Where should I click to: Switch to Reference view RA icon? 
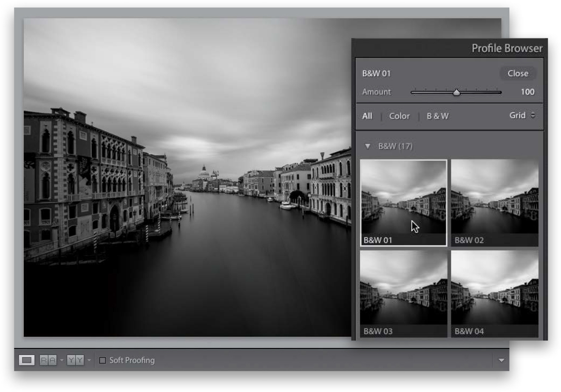48,360
